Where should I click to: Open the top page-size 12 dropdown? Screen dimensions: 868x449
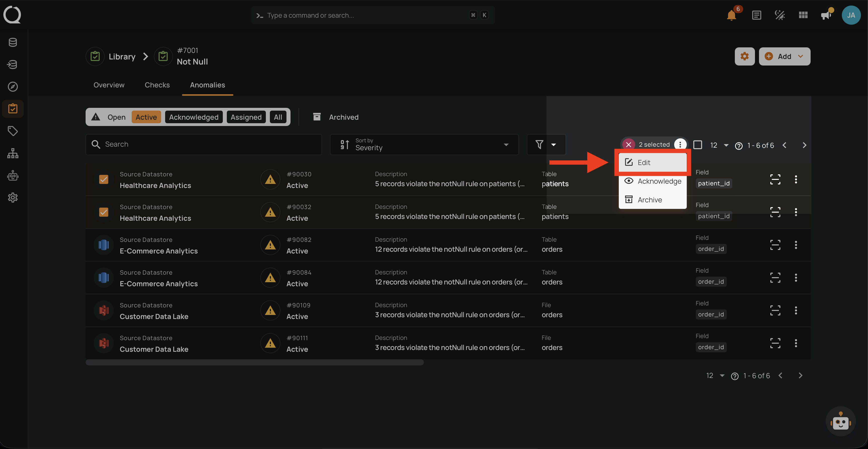[x=719, y=145]
